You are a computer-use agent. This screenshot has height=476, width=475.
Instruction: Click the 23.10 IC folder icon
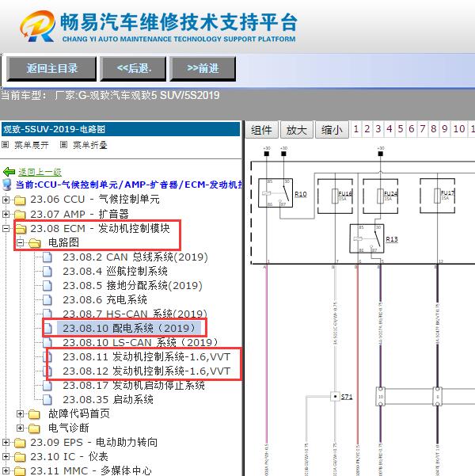click(x=20, y=457)
